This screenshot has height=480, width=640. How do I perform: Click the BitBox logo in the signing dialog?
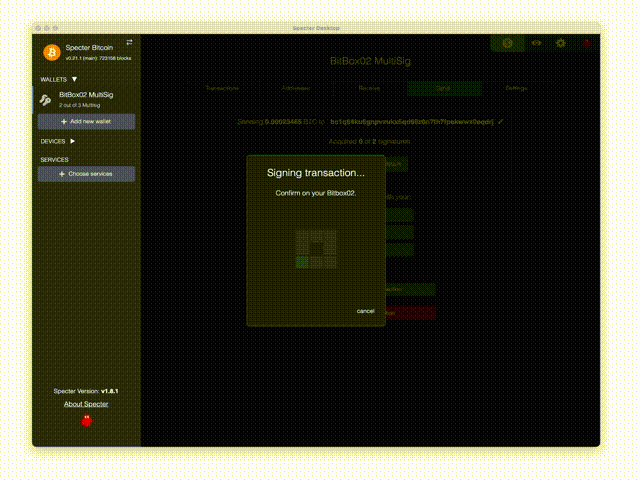tap(316, 249)
